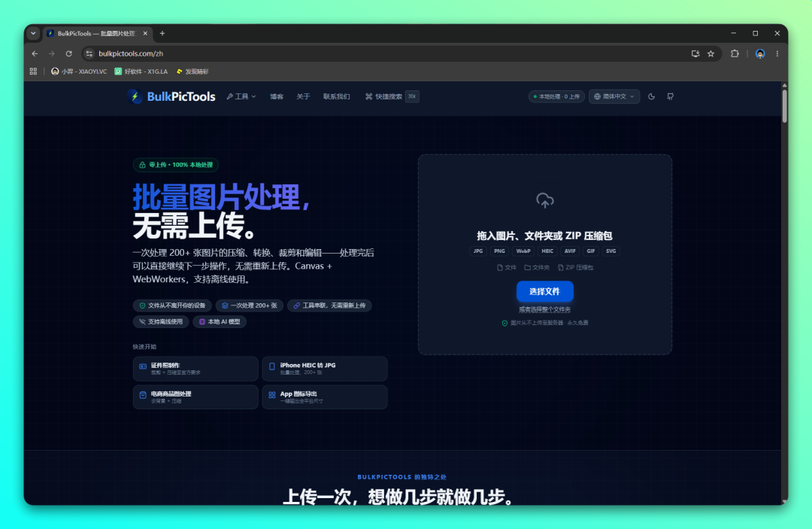Screen dimensions: 812x529
Task: Open the Chrome profile avatar
Action: (x=760, y=53)
